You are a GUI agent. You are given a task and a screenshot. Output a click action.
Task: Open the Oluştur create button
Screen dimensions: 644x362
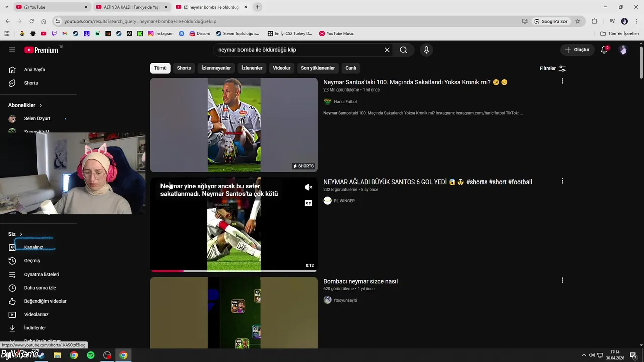click(x=577, y=50)
